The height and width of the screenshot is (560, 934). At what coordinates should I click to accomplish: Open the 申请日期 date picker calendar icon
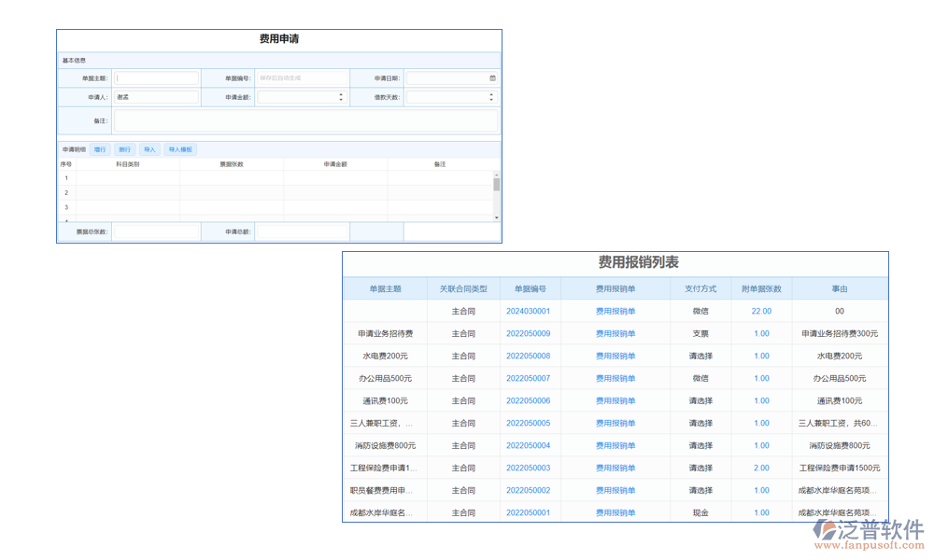pyautogui.click(x=492, y=77)
